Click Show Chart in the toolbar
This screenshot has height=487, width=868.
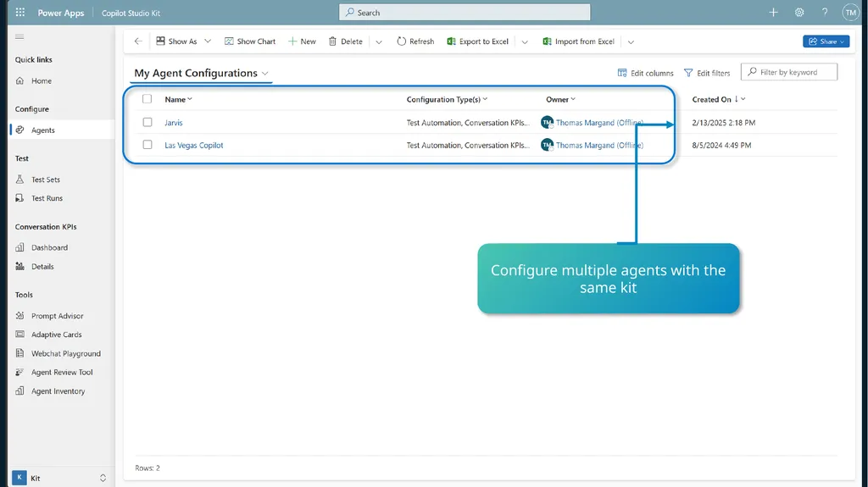click(250, 41)
